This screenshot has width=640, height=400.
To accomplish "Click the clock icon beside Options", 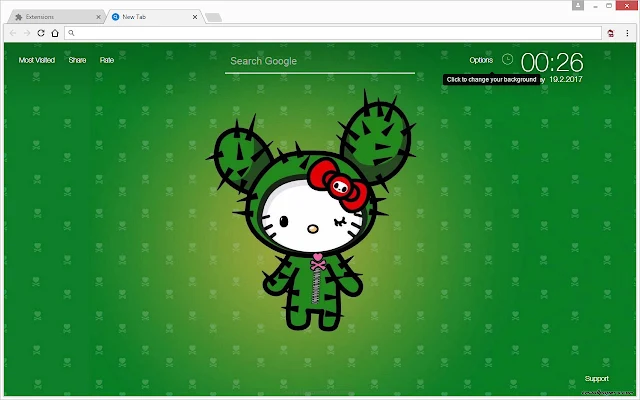I will [x=507, y=60].
